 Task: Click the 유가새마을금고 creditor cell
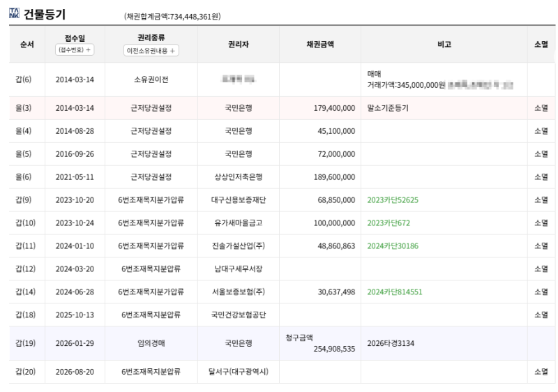click(239, 223)
